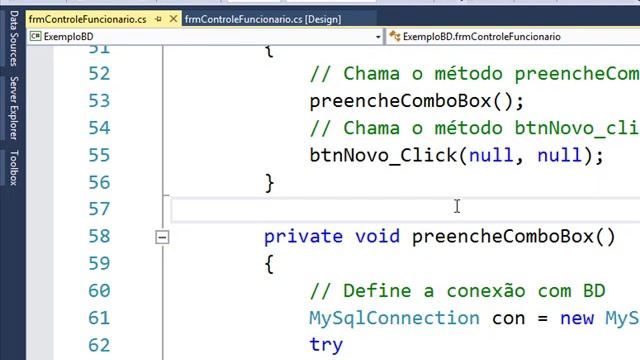Click the MySqlConnection type on line 61

tap(394, 318)
